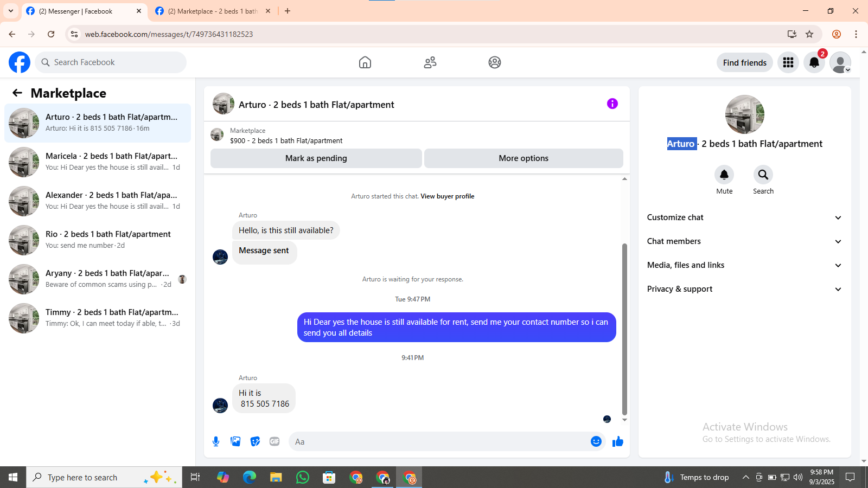
Task: Expand the Customize chat section
Action: pyautogui.click(x=744, y=217)
